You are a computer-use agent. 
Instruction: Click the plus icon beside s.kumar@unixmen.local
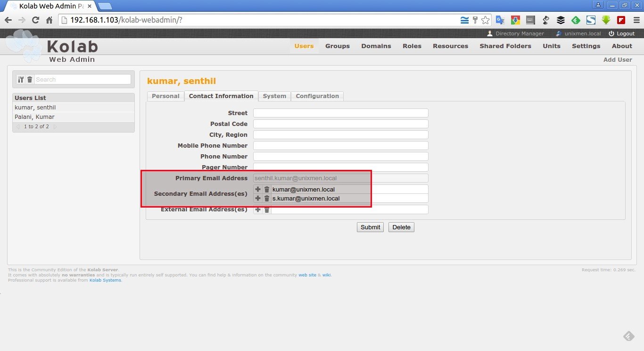258,198
